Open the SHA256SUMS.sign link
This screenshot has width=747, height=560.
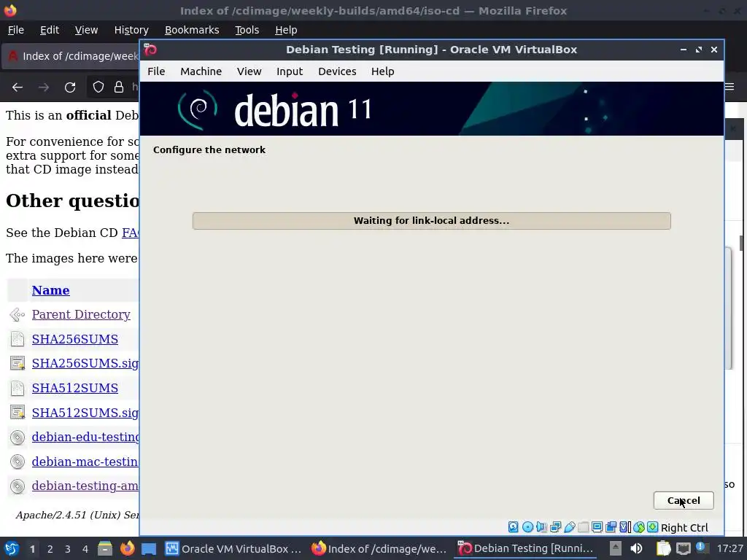pyautogui.click(x=85, y=363)
